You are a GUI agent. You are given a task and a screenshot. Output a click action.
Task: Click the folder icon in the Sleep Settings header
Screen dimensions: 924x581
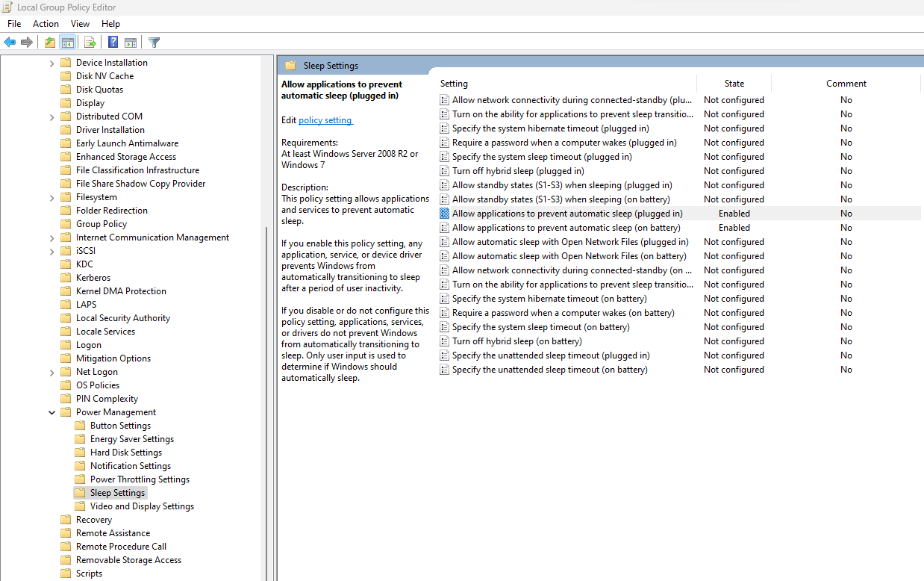290,66
